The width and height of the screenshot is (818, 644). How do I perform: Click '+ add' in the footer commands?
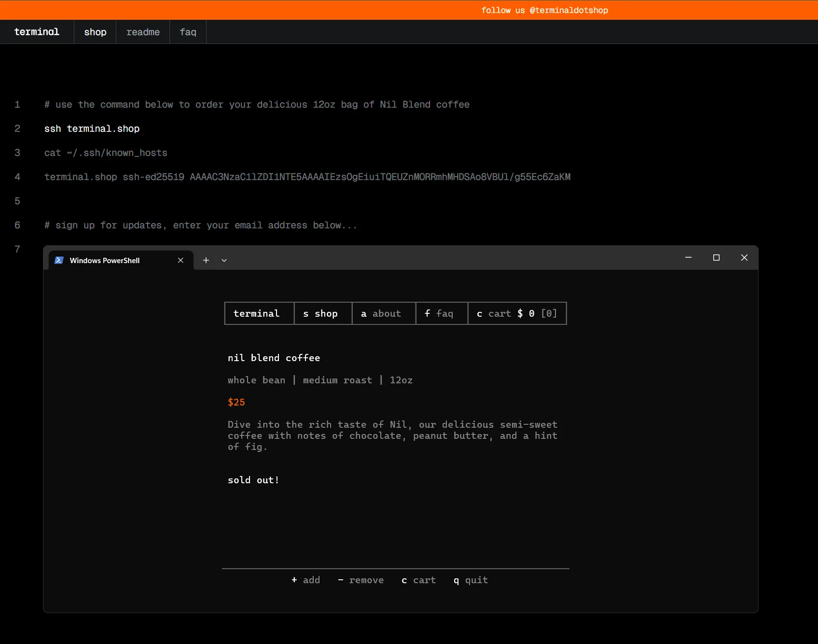tap(305, 580)
